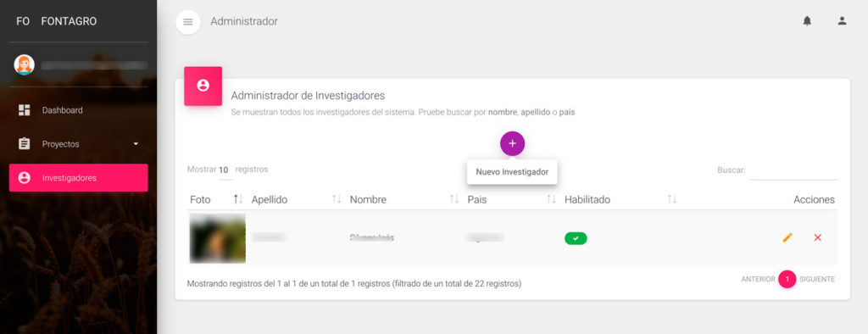Open the Dashboard menu item
868x334 pixels.
pos(79,110)
